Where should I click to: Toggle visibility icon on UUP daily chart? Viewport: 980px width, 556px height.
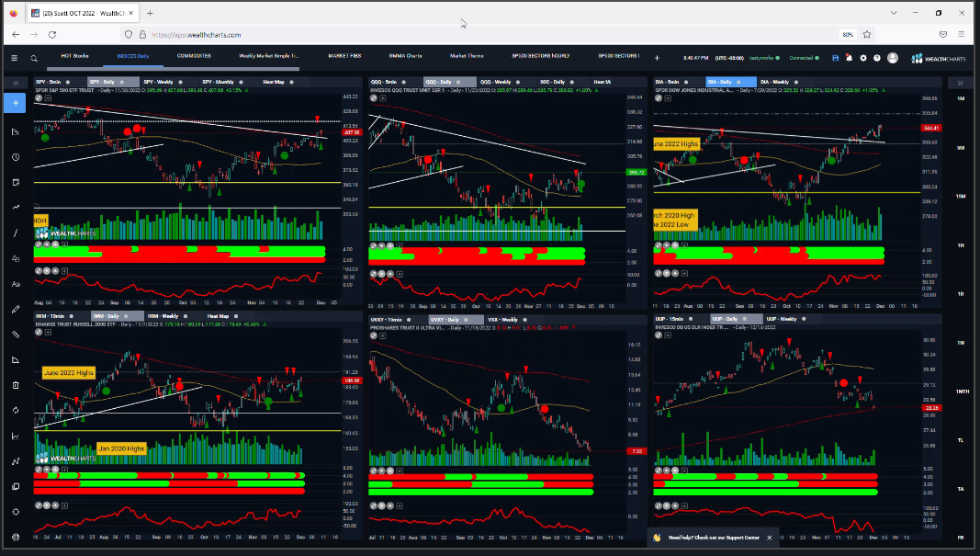tap(659, 335)
